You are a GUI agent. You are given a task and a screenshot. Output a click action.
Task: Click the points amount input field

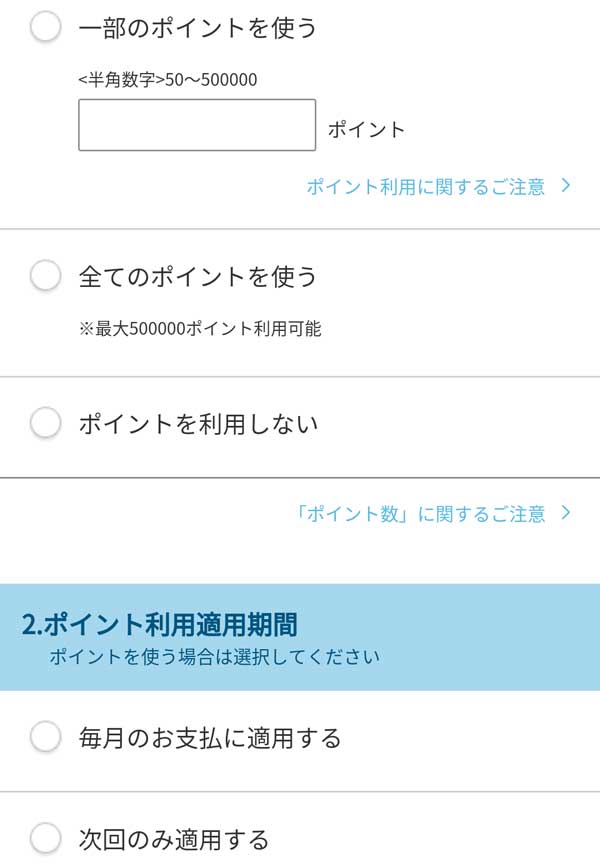point(197,125)
